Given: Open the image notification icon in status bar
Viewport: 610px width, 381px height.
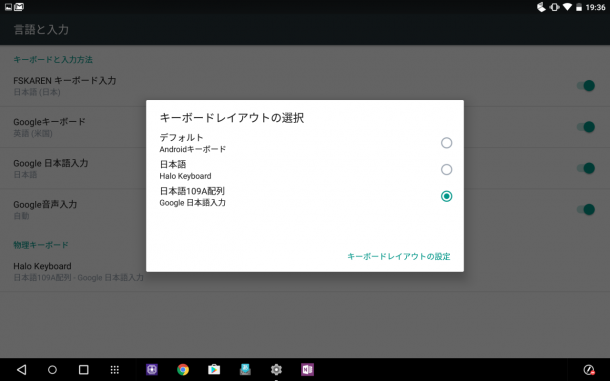Looking at the screenshot, I should click(8, 7).
